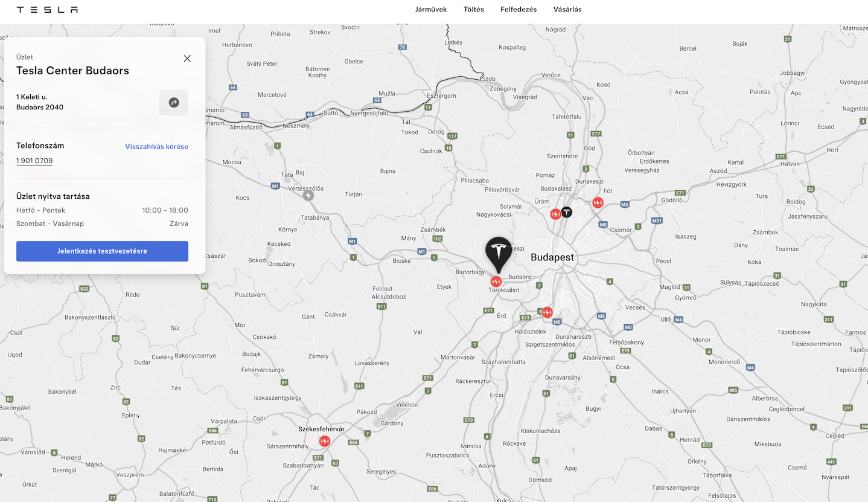The image size is (868, 502).
Task: Select the small black Tesla pin near Budakalász
Action: [566, 212]
